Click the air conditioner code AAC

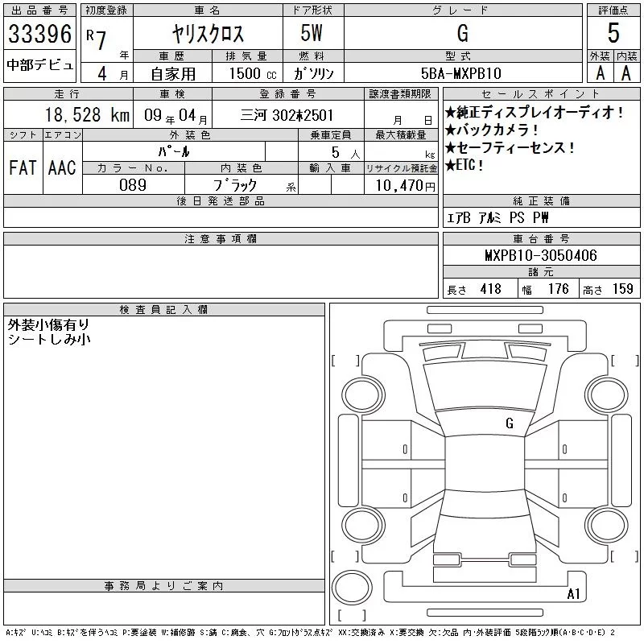pyautogui.click(x=62, y=167)
